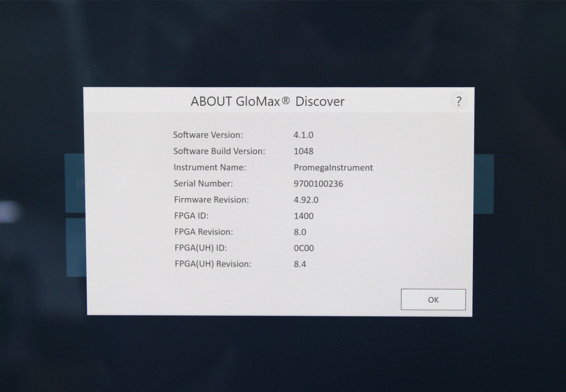The height and width of the screenshot is (392, 566).
Task: Click the FPGA ID label
Action: point(191,215)
